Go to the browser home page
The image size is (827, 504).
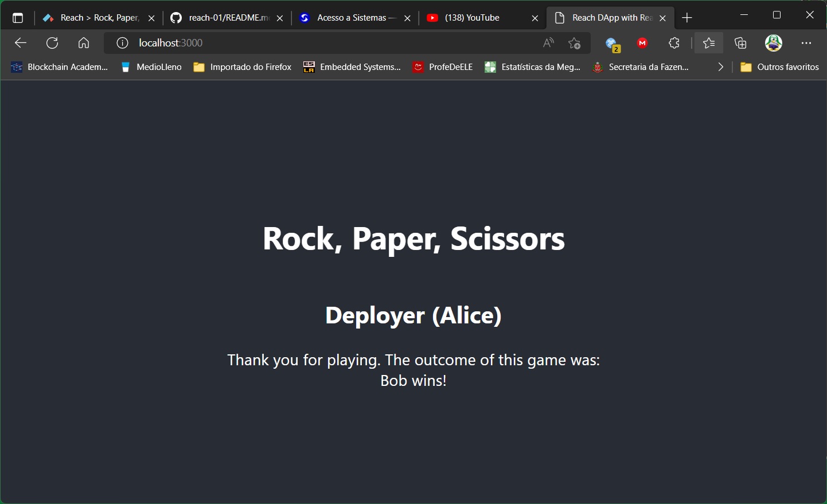click(84, 43)
